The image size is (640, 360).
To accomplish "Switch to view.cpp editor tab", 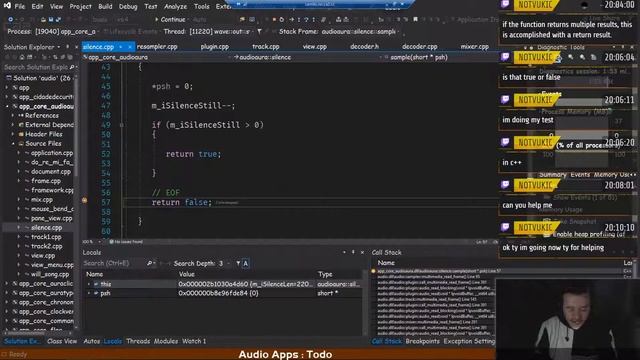I will click(x=315, y=47).
